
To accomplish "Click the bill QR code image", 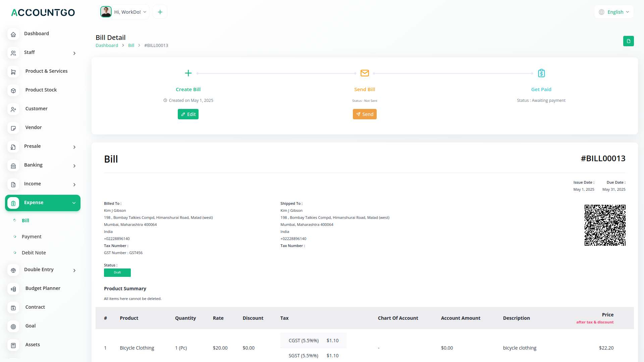I will point(605,225).
